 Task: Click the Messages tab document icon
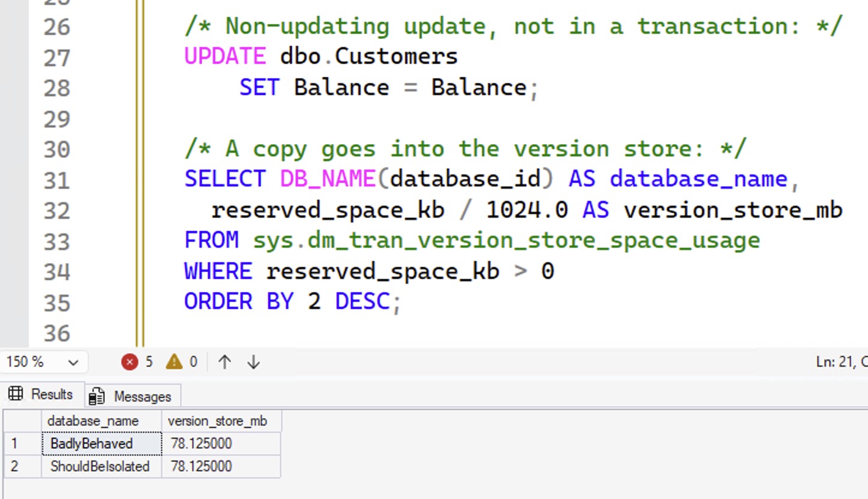point(96,397)
